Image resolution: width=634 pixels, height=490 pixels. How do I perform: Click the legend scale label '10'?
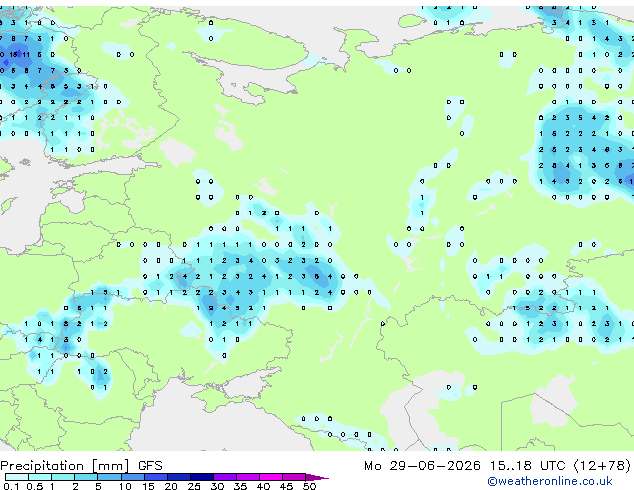[125, 486]
